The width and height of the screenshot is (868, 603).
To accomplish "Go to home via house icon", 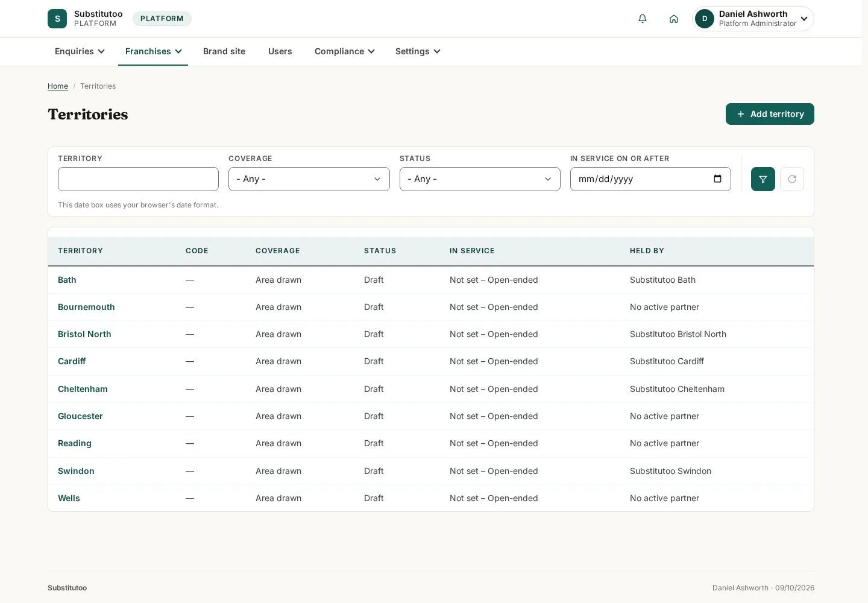I will (x=674, y=19).
